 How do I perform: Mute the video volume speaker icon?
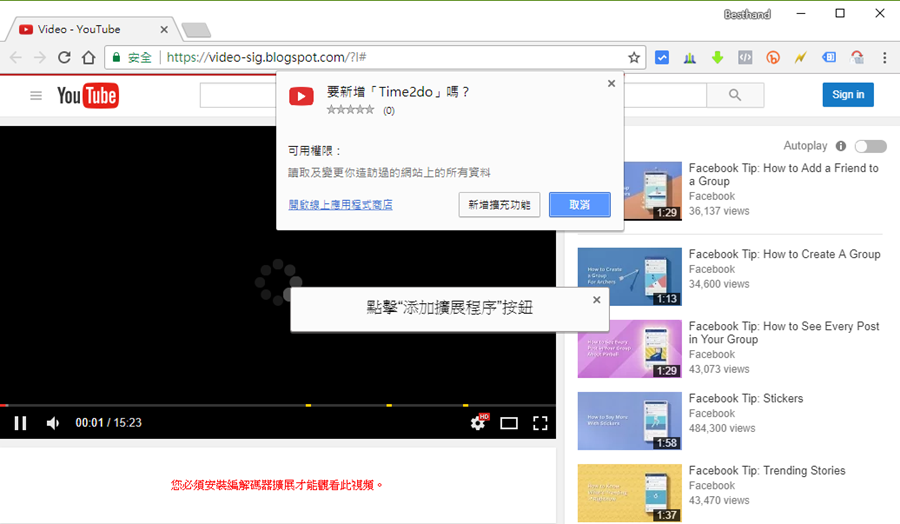53,423
